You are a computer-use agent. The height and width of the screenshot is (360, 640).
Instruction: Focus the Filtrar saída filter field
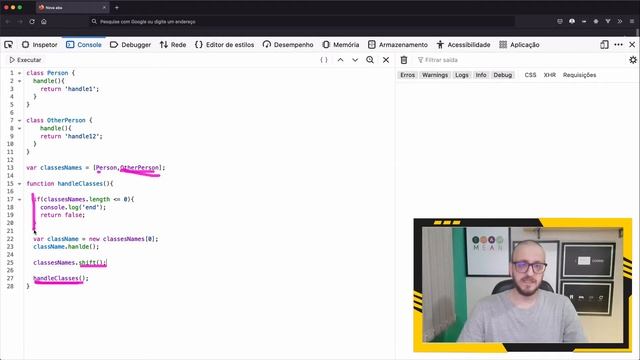pos(520,60)
